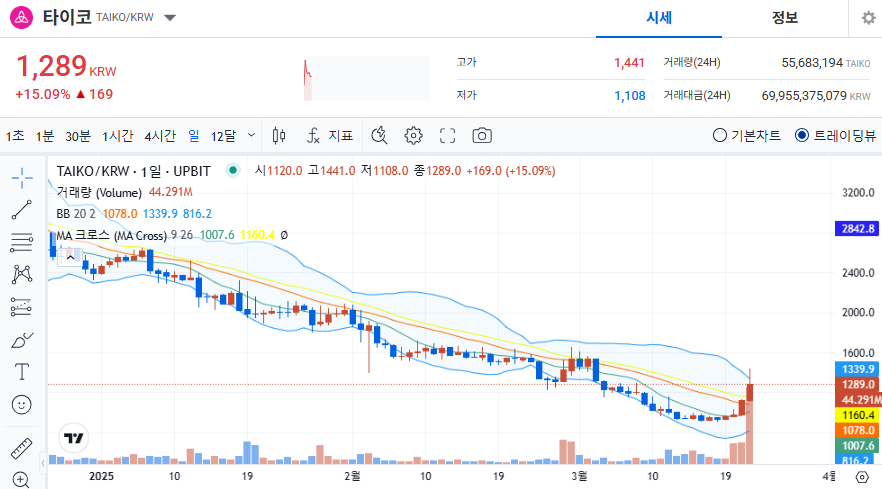Click the 24H amount 69,955,375,079 value
Image resolution: width=882 pixels, height=489 pixels.
click(x=804, y=96)
